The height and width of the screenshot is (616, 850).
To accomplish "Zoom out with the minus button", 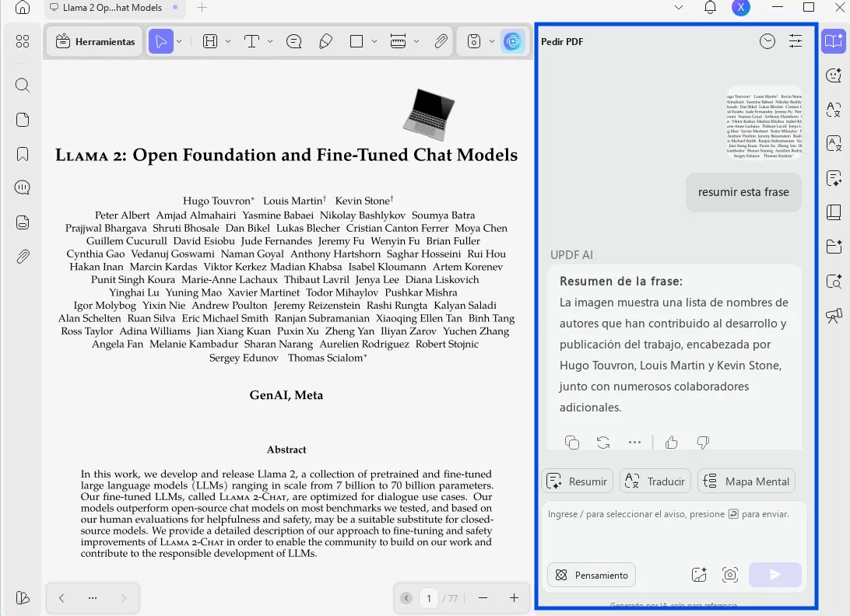I will (483, 598).
